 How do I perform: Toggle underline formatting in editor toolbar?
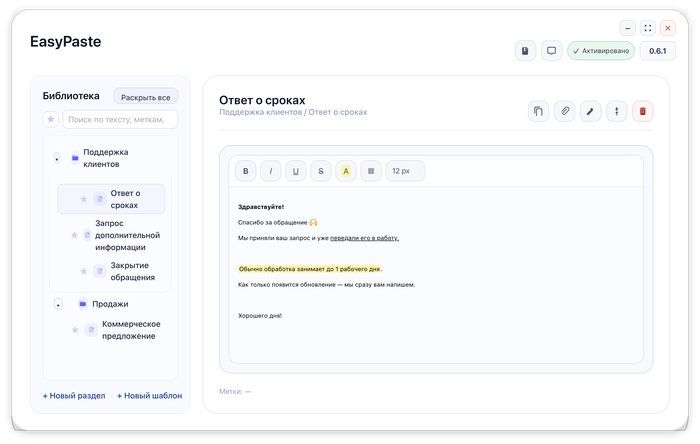296,171
